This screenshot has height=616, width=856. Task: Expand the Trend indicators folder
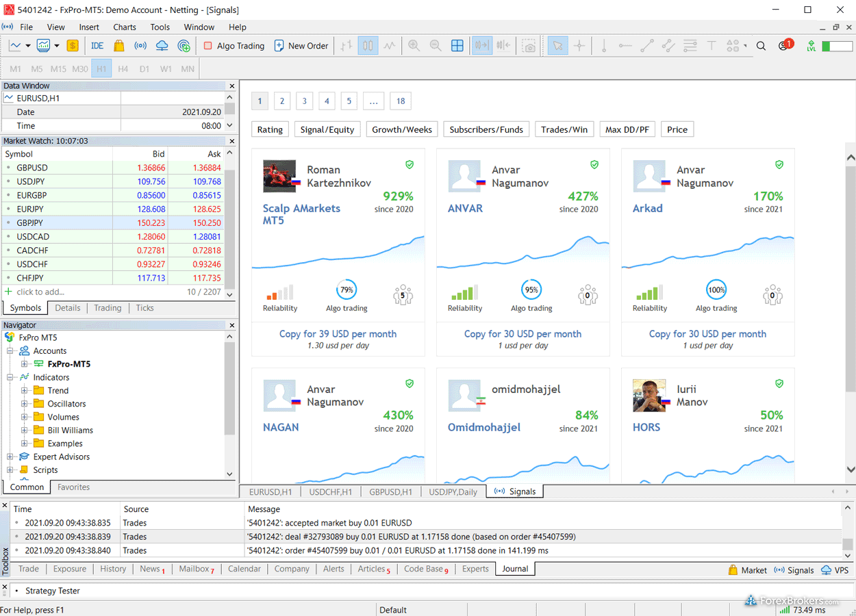click(x=25, y=391)
